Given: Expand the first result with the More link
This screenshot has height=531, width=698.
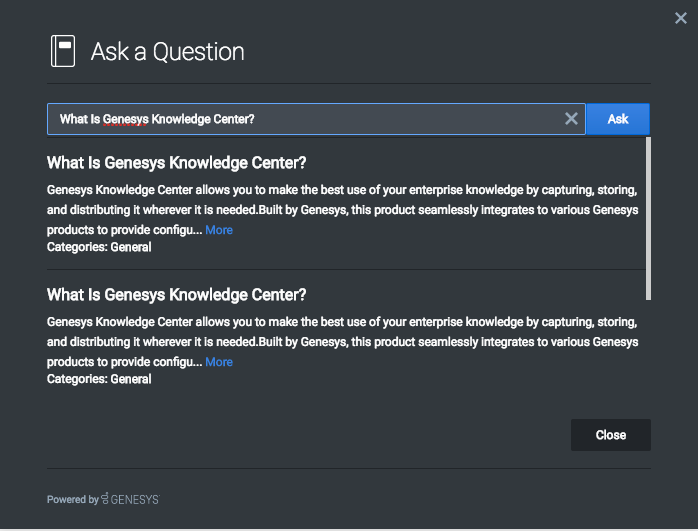Looking at the screenshot, I should coord(219,230).
